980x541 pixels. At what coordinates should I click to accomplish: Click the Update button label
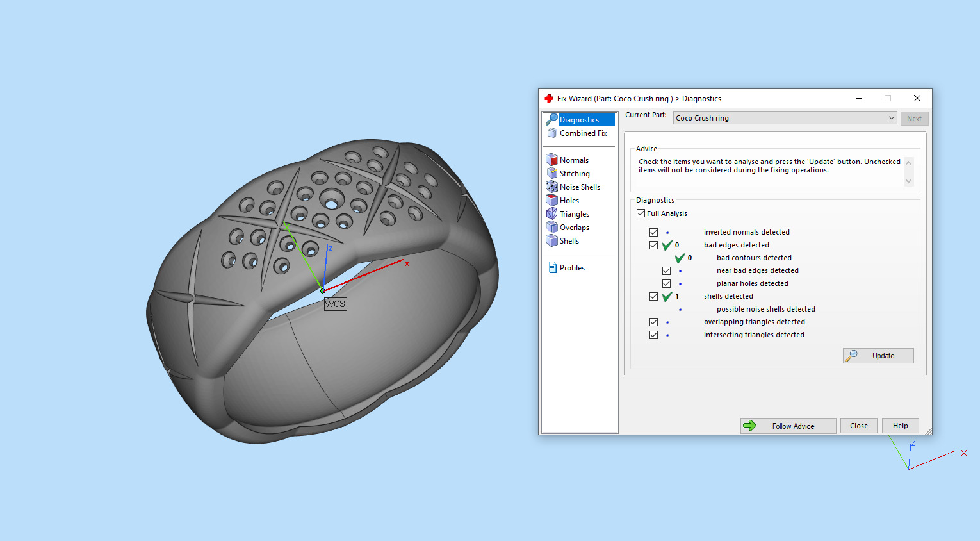(883, 356)
